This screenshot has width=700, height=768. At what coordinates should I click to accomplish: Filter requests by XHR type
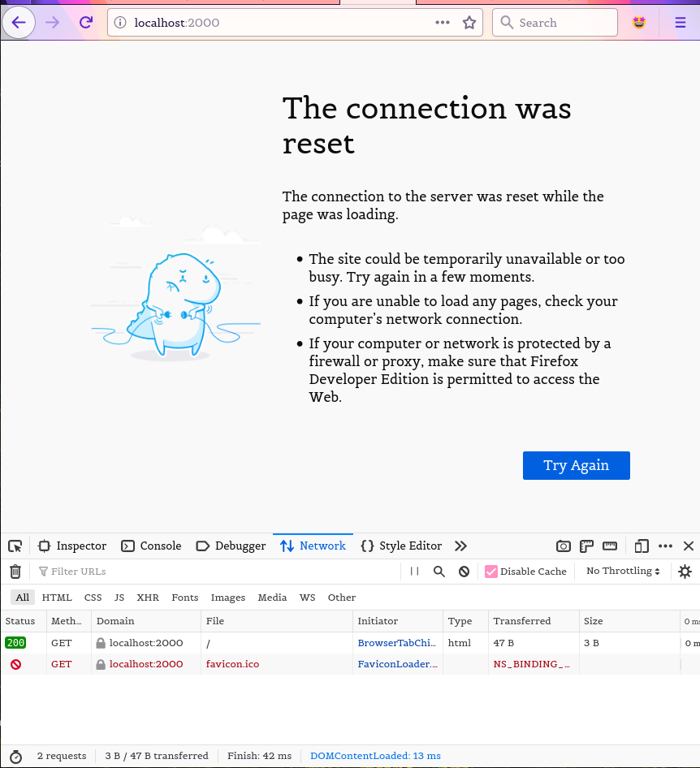[x=148, y=598]
